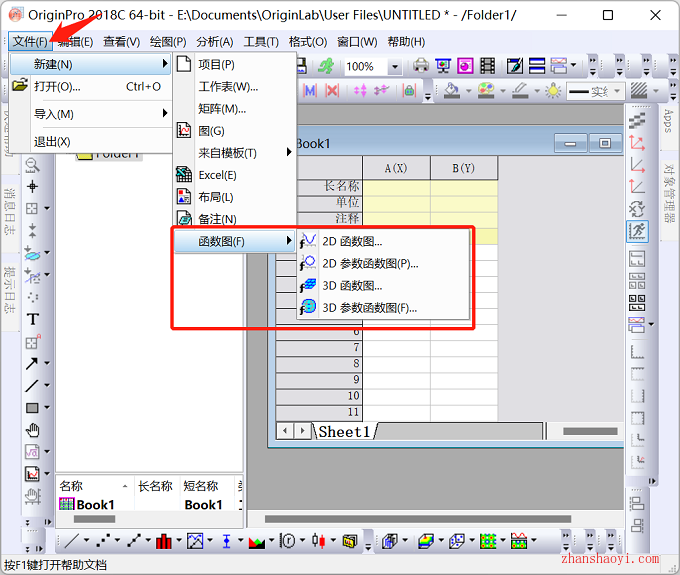Image resolution: width=680 pixels, height=575 pixels.
Task: Click the scatter plot icon in bottom toolbar
Action: point(103,540)
